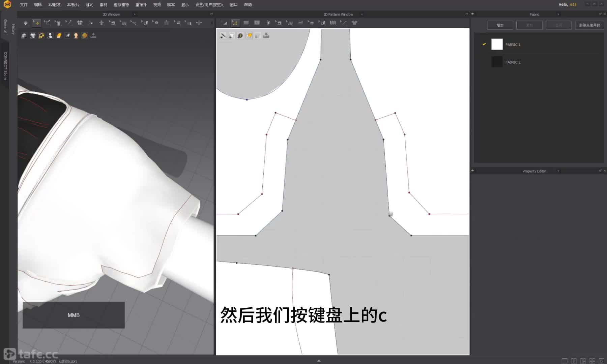The height and width of the screenshot is (364, 607).
Task: Select the Rectangle pattern tool in 2D toolbar
Action: tap(246, 23)
